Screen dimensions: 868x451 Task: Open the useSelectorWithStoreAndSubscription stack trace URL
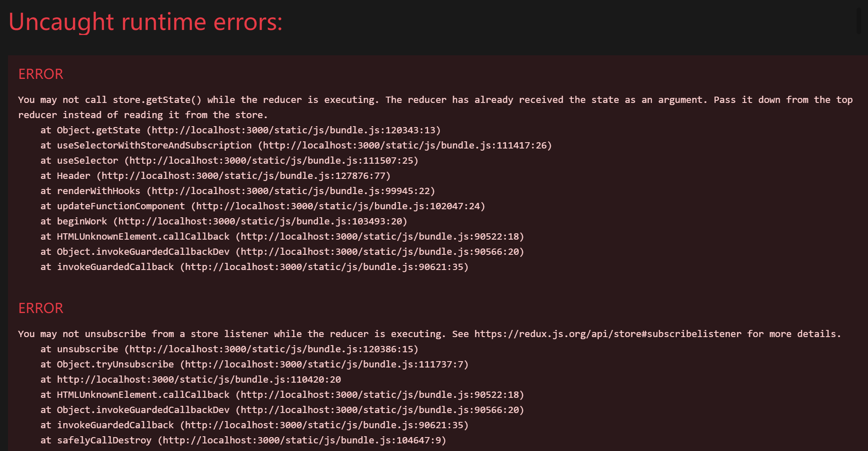tap(404, 145)
